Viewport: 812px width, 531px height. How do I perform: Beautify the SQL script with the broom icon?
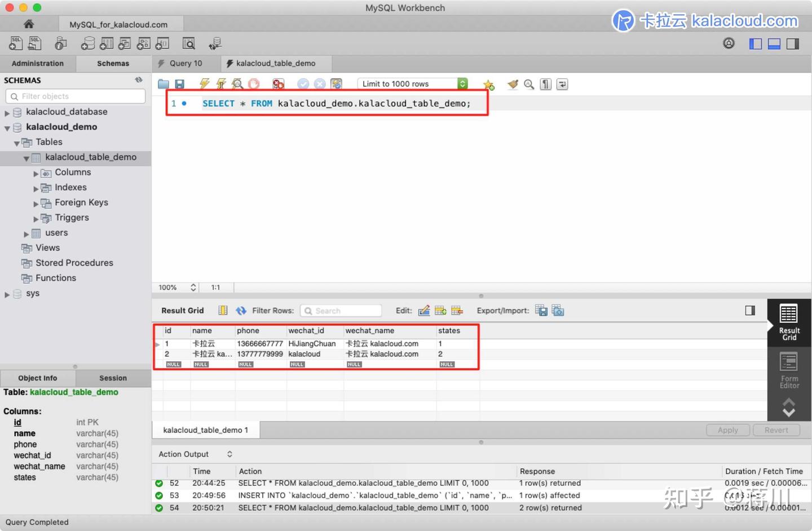click(x=512, y=84)
